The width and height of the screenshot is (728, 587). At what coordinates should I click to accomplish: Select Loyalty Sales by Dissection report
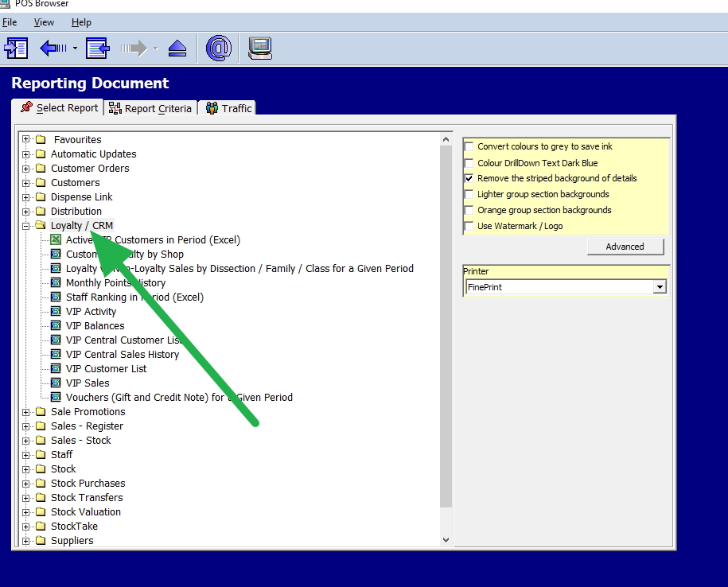pos(239,268)
